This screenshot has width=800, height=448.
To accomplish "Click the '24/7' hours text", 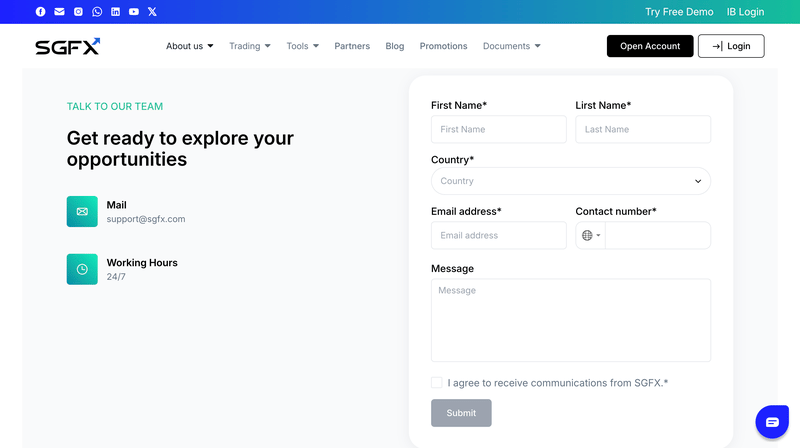I will pyautogui.click(x=116, y=277).
